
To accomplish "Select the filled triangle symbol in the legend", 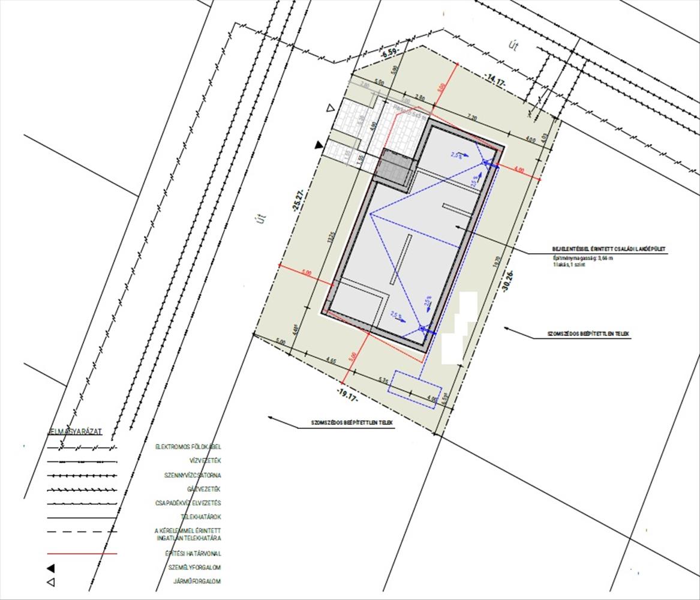I will [51, 568].
